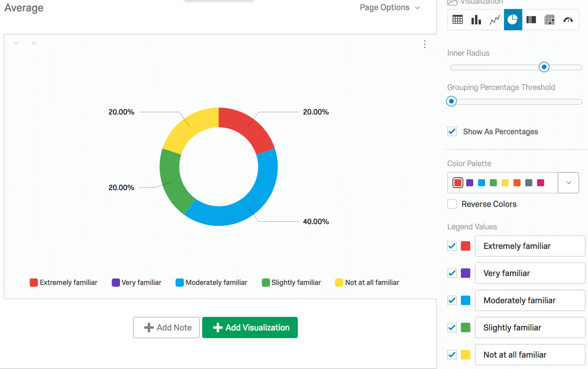Choose the line chart visualization
The width and height of the screenshot is (588, 369).
click(495, 20)
